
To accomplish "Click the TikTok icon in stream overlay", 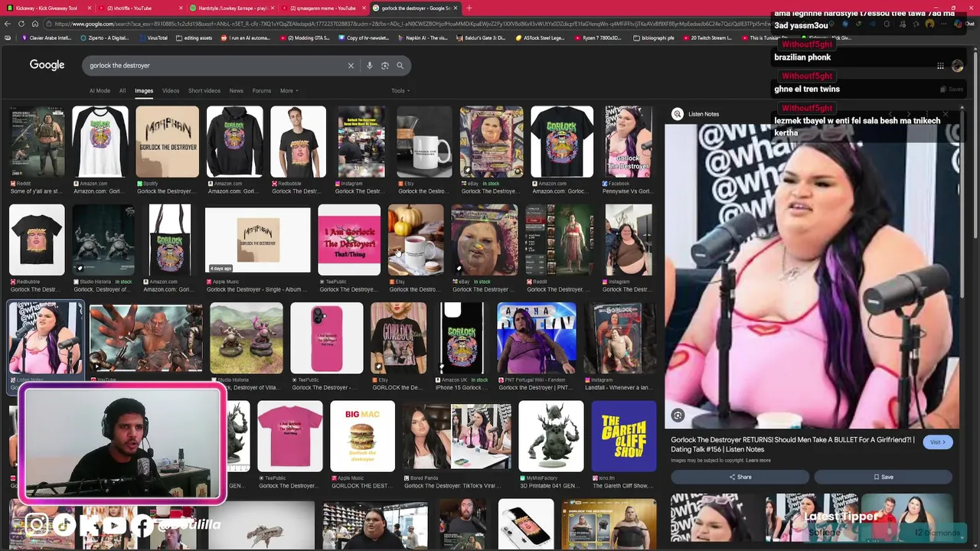I will [63, 525].
